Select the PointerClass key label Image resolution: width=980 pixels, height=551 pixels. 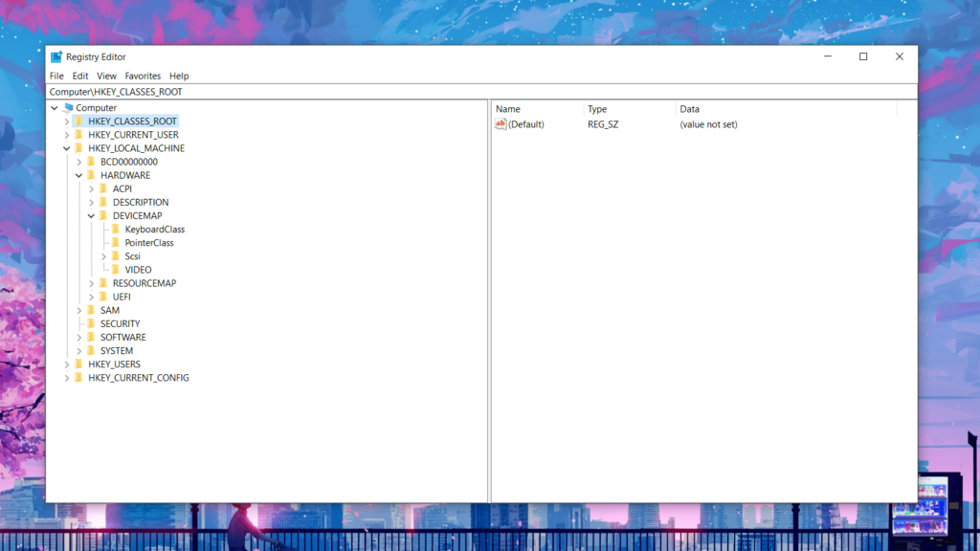tap(149, 243)
